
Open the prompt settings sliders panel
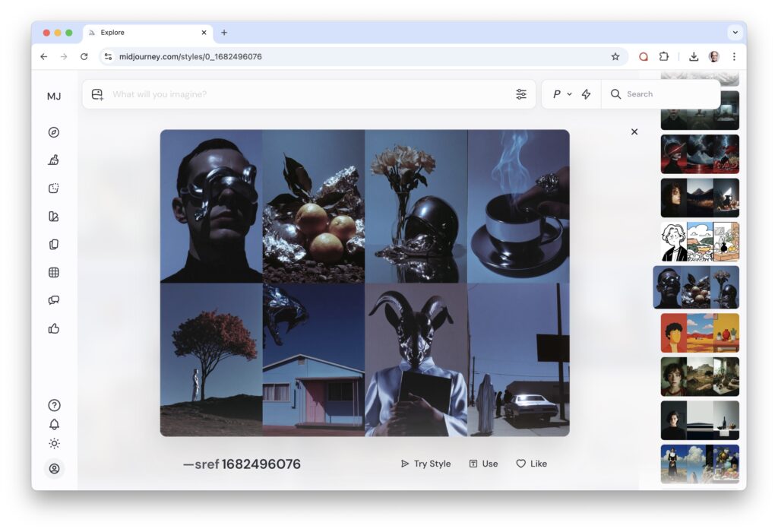521,94
